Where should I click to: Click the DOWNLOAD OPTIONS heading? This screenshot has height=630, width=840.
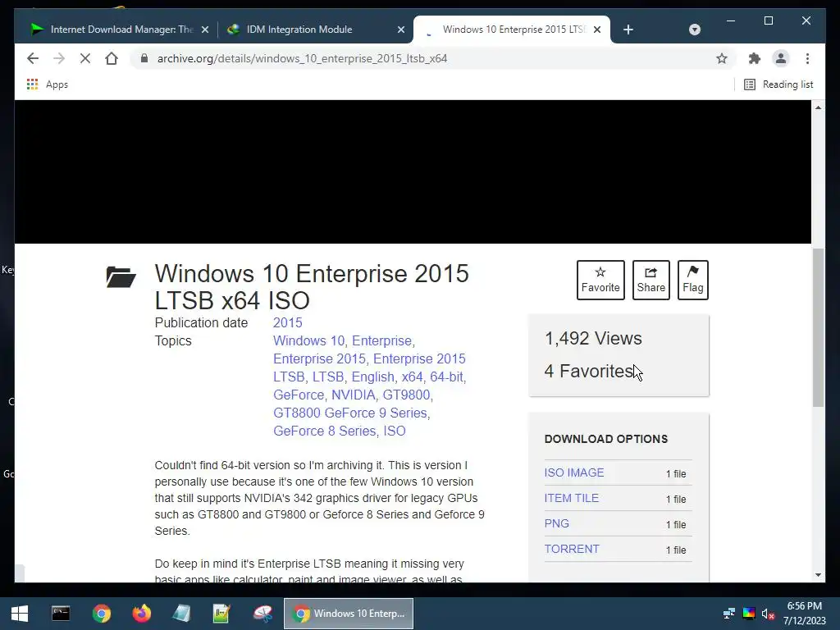pyautogui.click(x=606, y=439)
